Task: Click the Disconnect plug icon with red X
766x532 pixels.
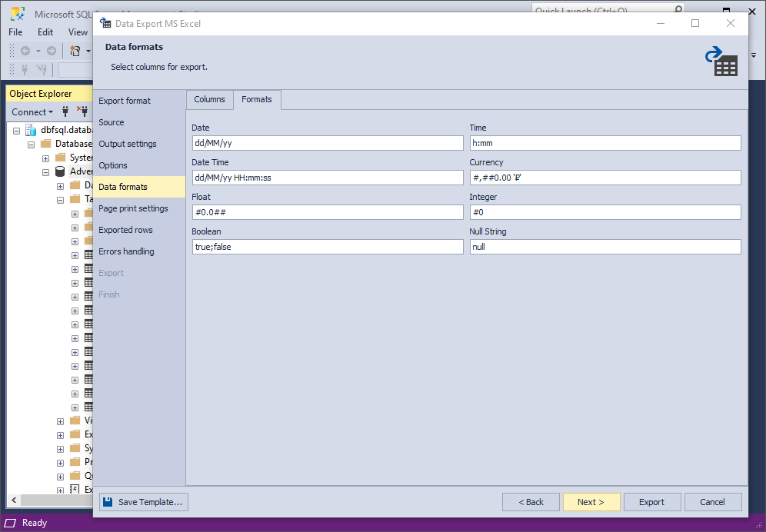Action: click(x=82, y=111)
